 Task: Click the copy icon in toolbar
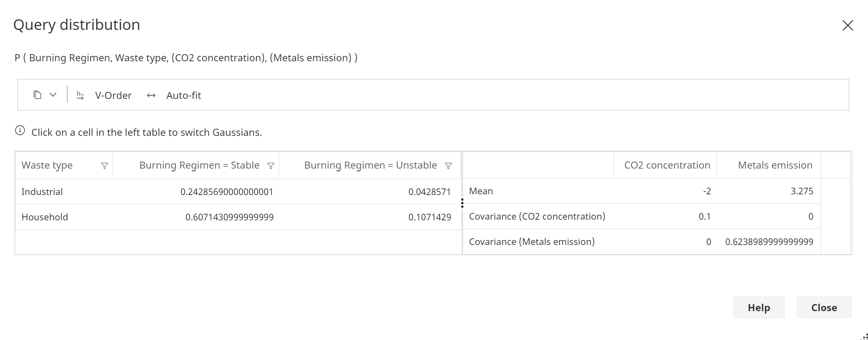click(x=37, y=95)
